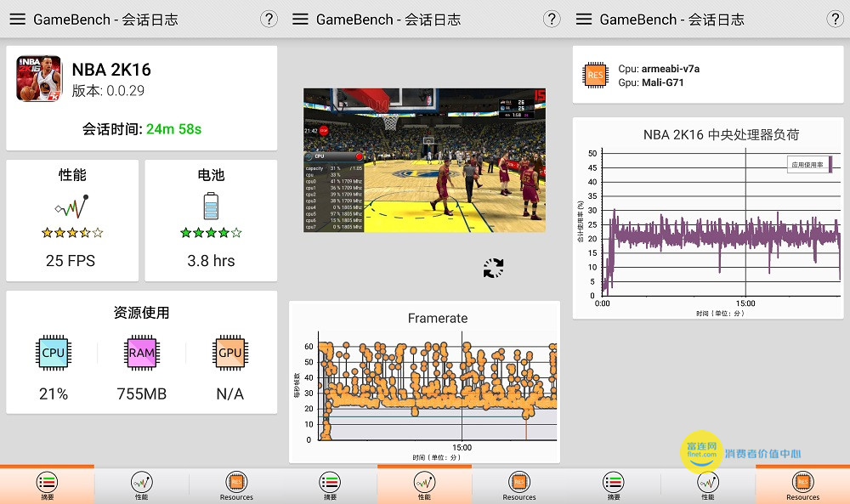Click help icon above the CPU load screen
The image size is (850, 504).
coord(835,19)
